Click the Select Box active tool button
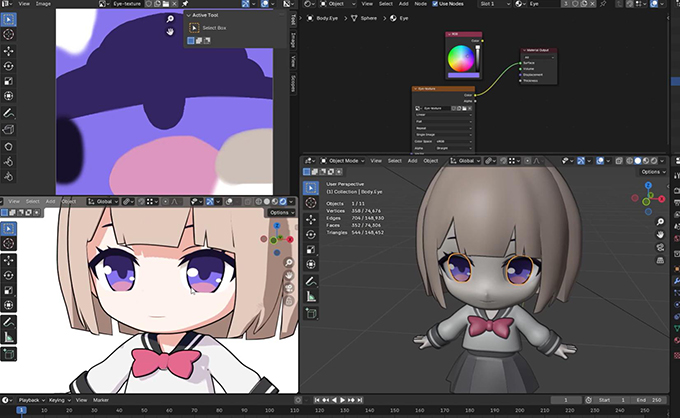Image resolution: width=680 pixels, height=418 pixels. pyautogui.click(x=194, y=27)
